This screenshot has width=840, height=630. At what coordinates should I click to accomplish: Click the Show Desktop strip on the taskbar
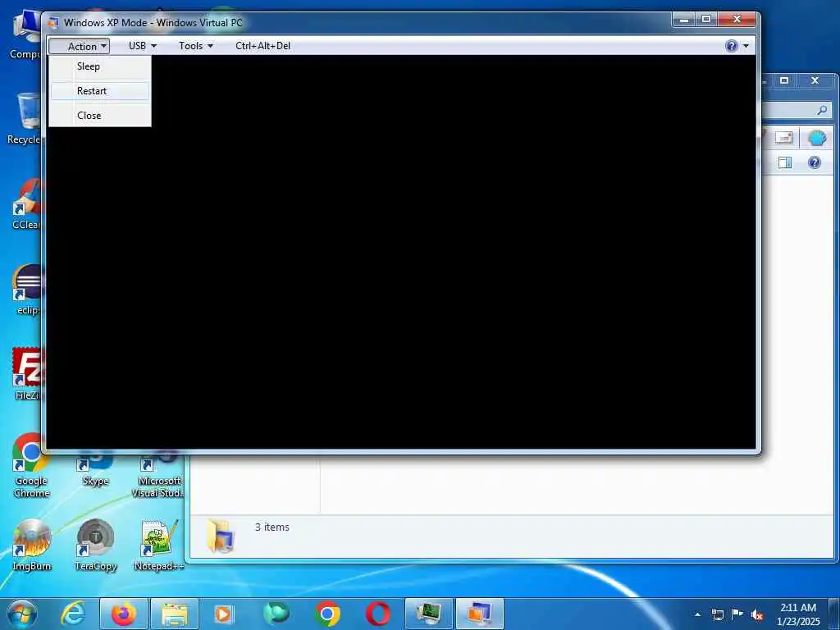coord(834,614)
